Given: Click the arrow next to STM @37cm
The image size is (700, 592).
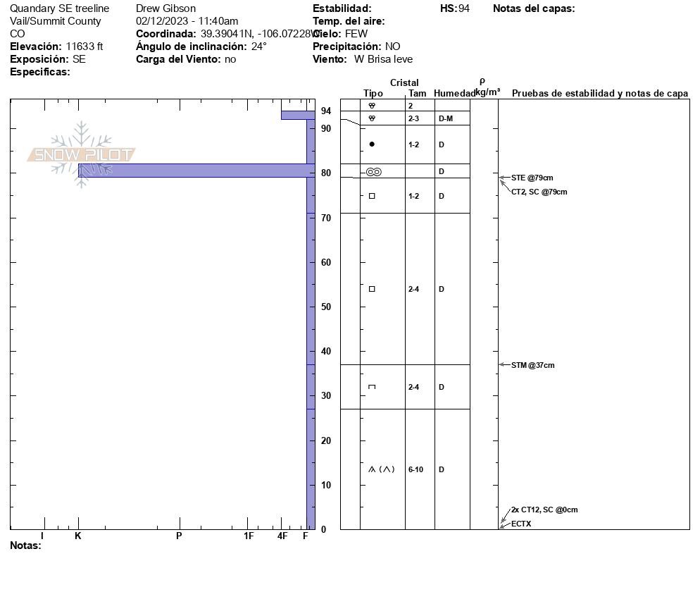Looking at the screenshot, I should [x=503, y=365].
